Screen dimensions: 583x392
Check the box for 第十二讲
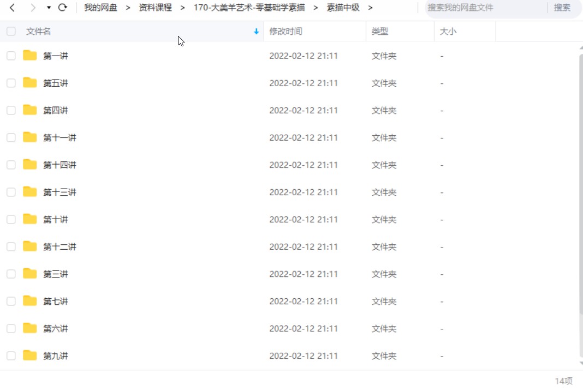coord(11,246)
